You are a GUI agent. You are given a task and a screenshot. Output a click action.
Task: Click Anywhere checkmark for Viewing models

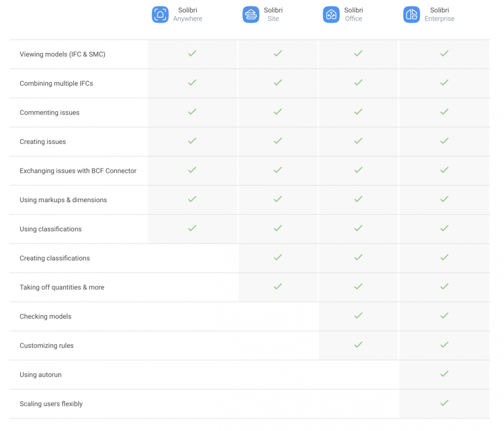tap(192, 53)
